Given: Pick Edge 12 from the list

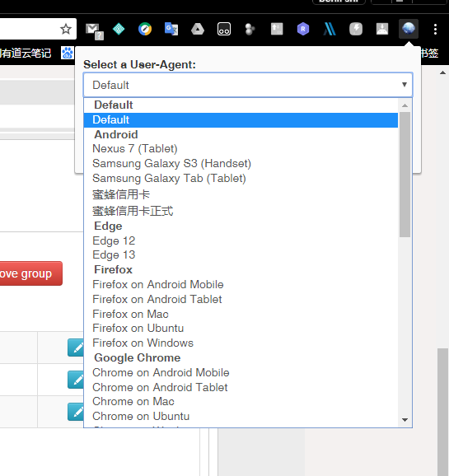Looking at the screenshot, I should (241, 240).
